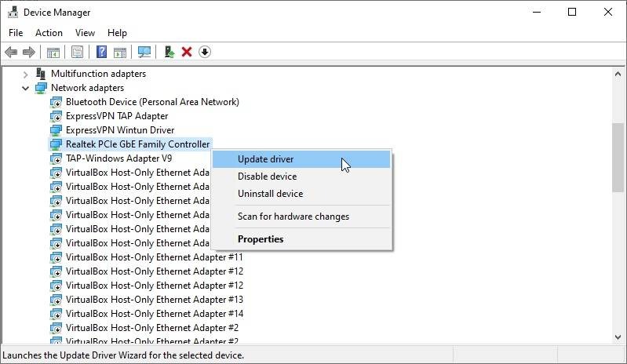Toggle the Show/Hide Console Tree toolbar icon
Viewport: 627px width, 364px height.
53,52
